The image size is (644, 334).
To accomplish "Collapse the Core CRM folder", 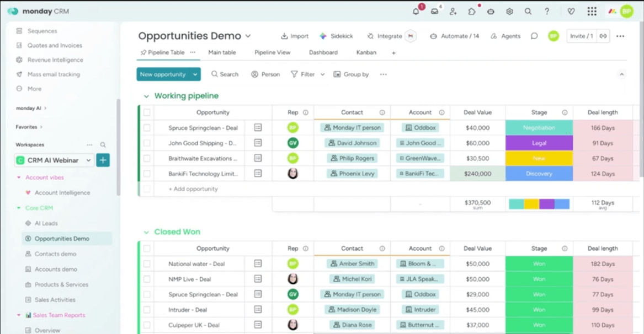I will click(x=18, y=208).
